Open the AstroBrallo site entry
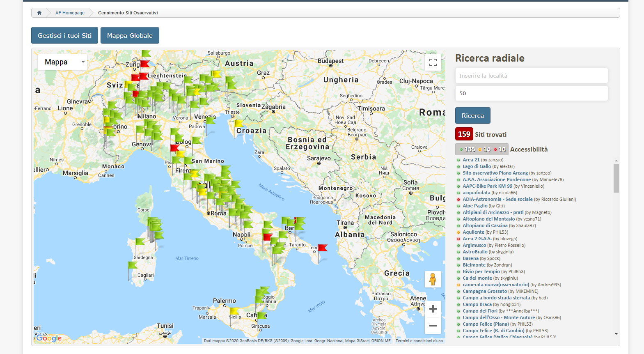The height and width of the screenshot is (354, 644). [x=475, y=252]
